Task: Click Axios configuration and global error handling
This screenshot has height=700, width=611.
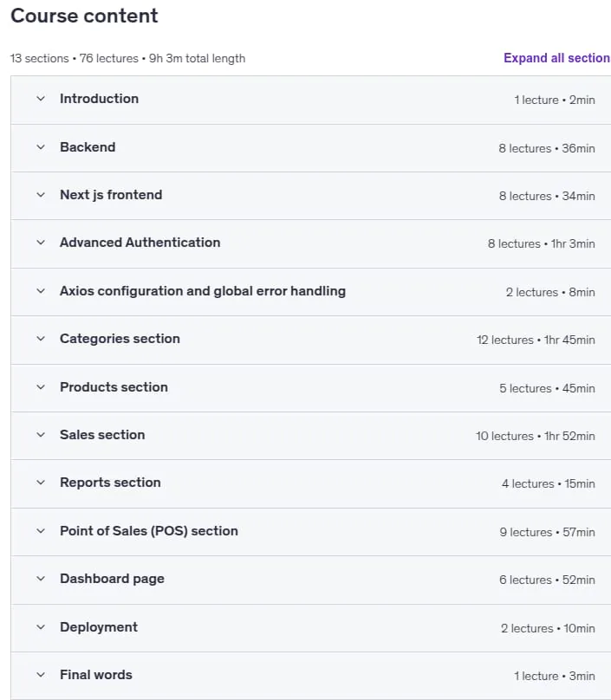Action: [x=203, y=291]
